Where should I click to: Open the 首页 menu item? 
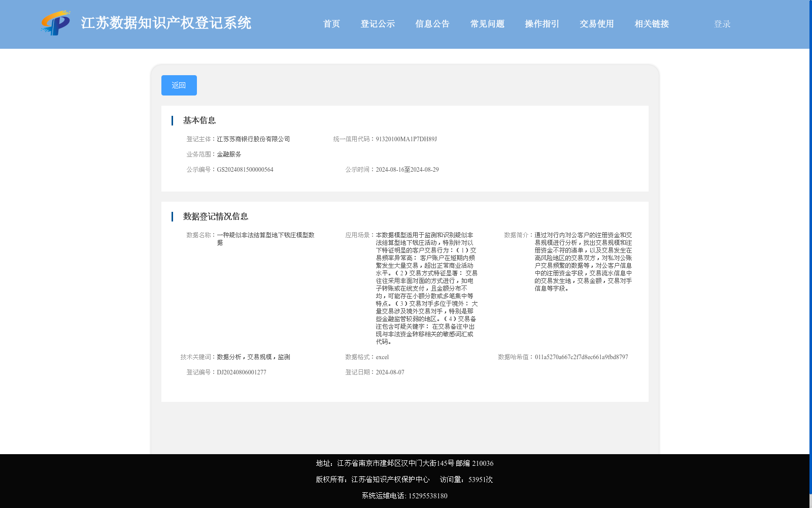[331, 24]
